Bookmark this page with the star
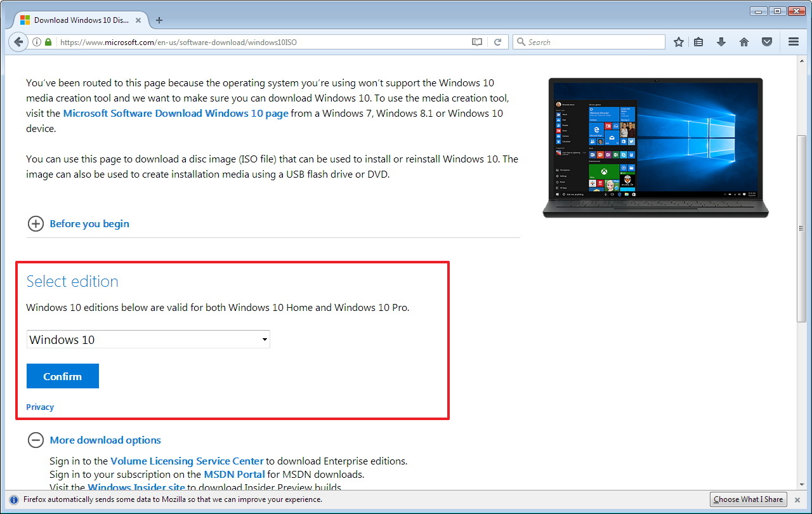This screenshot has height=514, width=812. [x=679, y=42]
